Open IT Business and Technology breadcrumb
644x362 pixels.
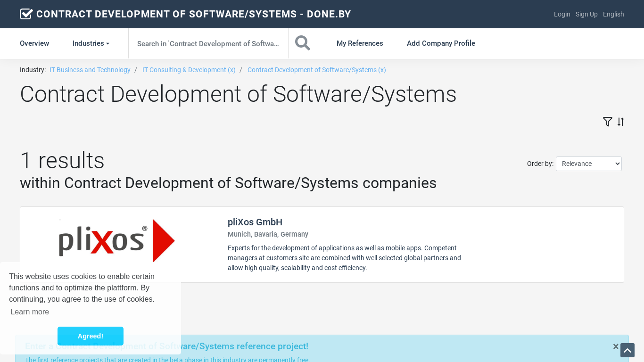click(x=90, y=70)
